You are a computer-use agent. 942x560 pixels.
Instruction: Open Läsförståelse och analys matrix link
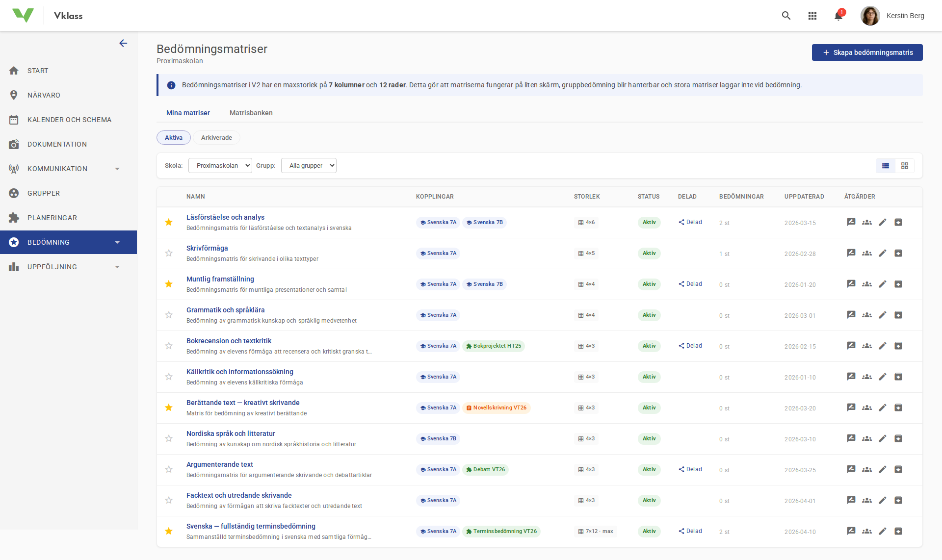[x=225, y=217]
